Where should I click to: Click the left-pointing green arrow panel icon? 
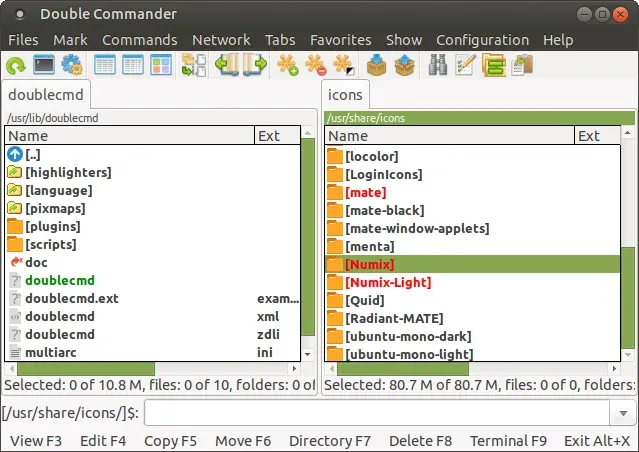tap(227, 64)
